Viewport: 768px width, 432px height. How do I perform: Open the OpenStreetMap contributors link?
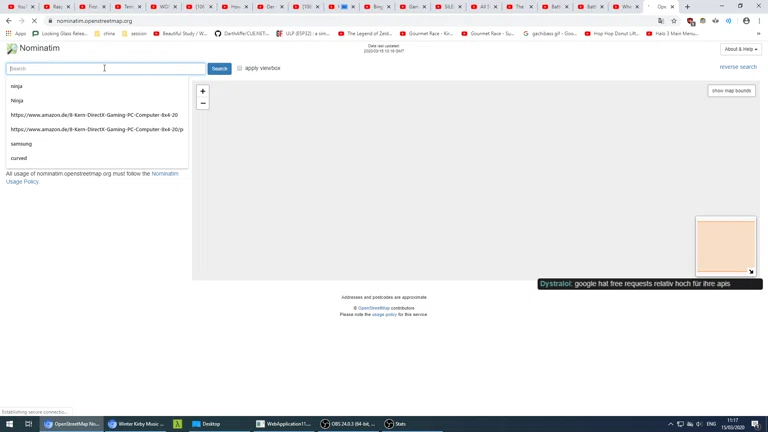coord(374,308)
